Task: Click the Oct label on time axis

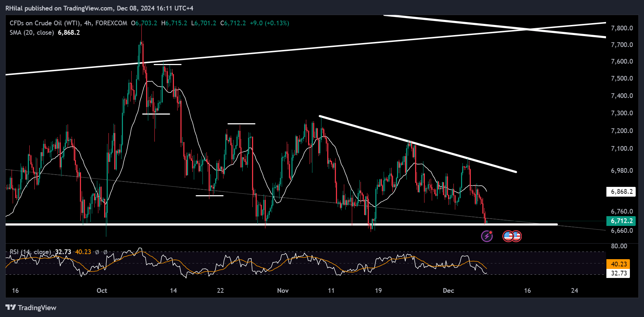Action: coord(102,291)
